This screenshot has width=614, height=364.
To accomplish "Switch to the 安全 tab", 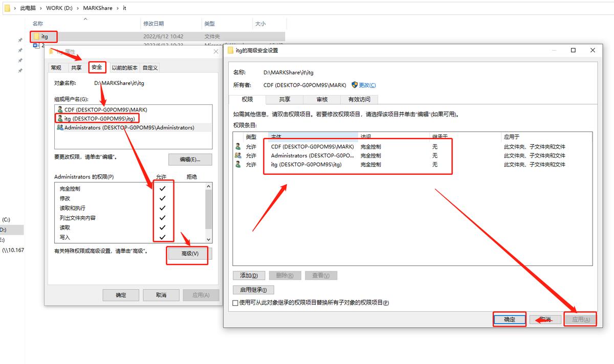I will coord(97,67).
